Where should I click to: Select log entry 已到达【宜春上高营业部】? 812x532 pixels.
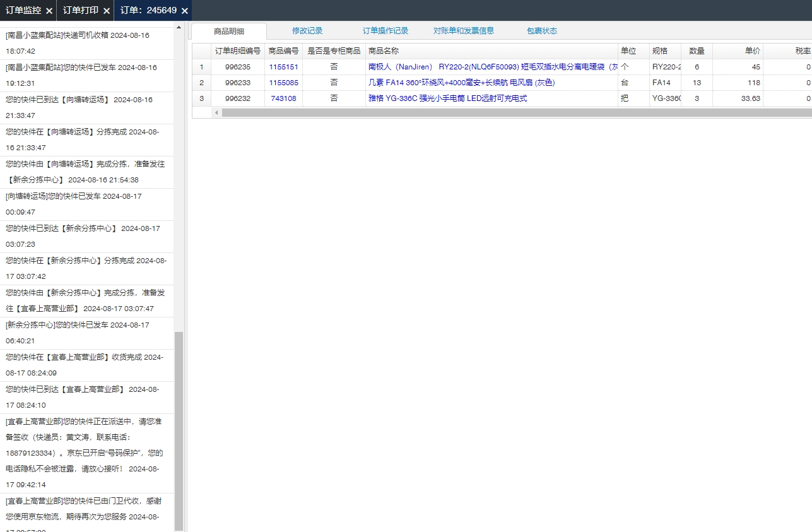[86, 397]
